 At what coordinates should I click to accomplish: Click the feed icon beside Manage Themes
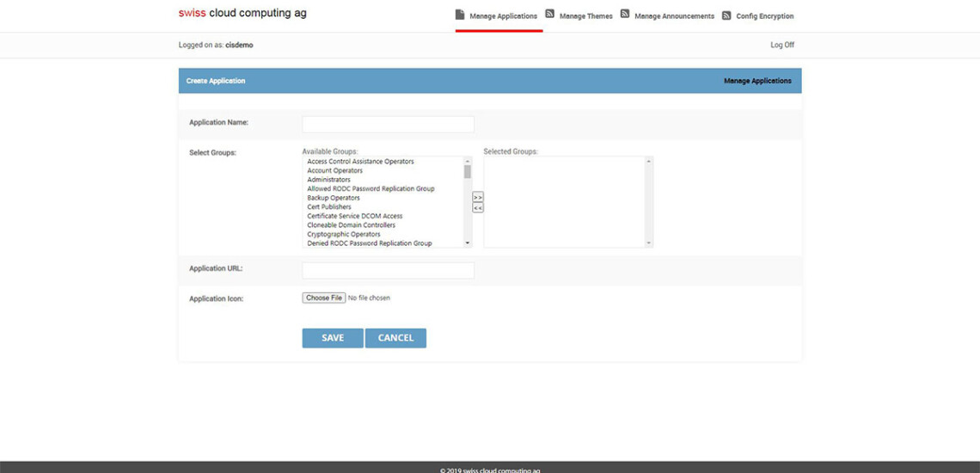tap(550, 14)
